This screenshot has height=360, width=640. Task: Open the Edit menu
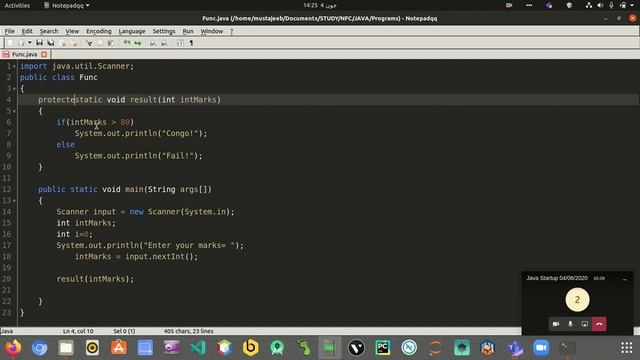pos(27,31)
